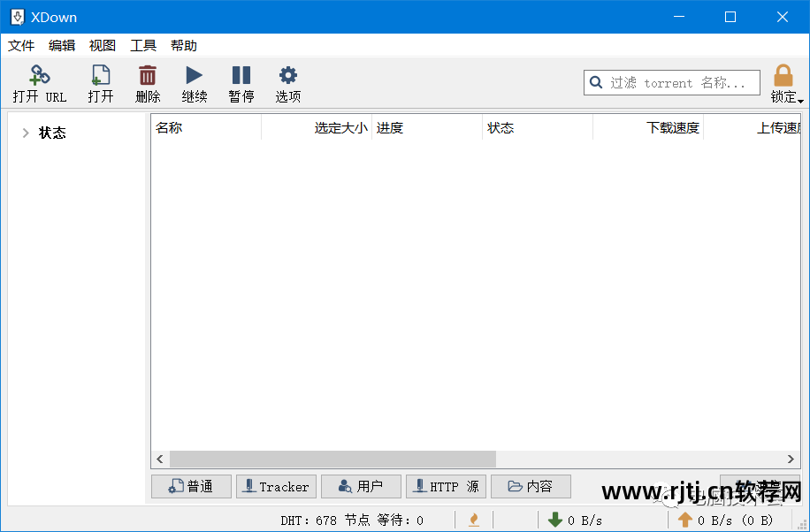Open the 文件 menu
810x532 pixels.
[x=21, y=45]
